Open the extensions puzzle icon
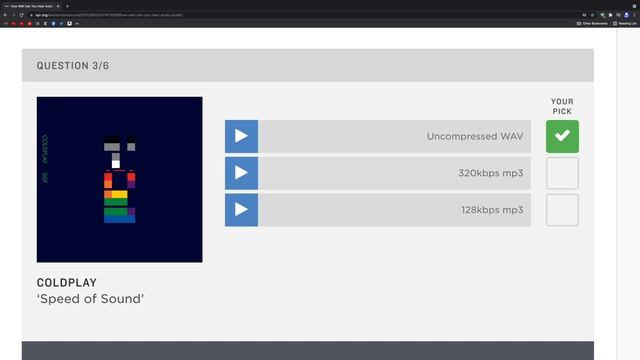Viewport: 640px width, 360px height. (x=611, y=15)
